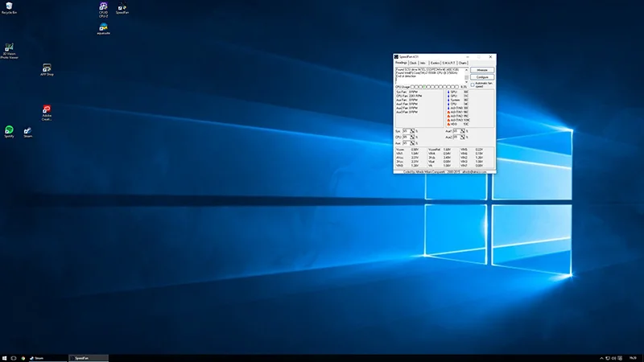Open the Steam desktop shortcut
Image resolution: width=644 pixels, height=362 pixels.
click(x=28, y=132)
